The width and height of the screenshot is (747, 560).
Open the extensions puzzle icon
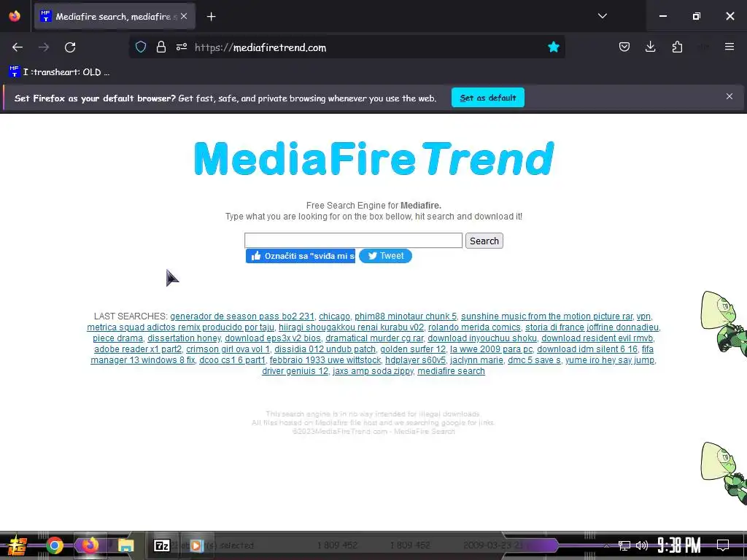pos(677,47)
